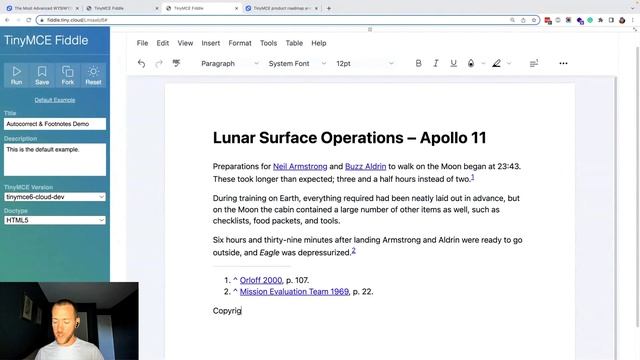Screen dimensions: 640x360
Task: Open browser extensions puzzle icon
Action: click(600, 20)
